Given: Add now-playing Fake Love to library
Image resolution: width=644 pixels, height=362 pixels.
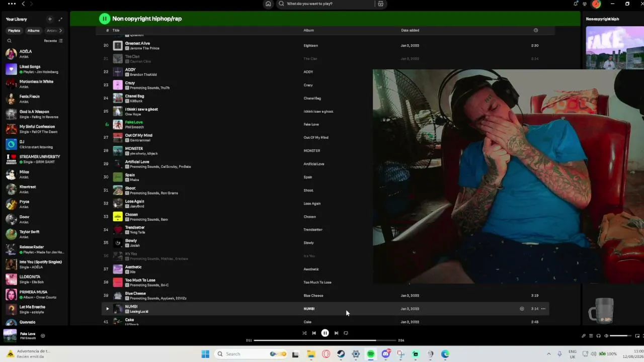Looking at the screenshot, I should point(43,336).
